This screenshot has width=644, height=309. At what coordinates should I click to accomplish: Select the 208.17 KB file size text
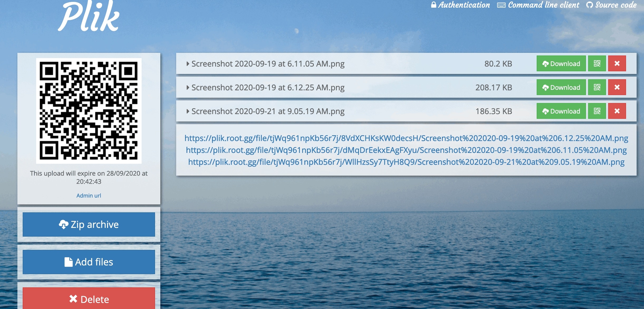pos(494,87)
